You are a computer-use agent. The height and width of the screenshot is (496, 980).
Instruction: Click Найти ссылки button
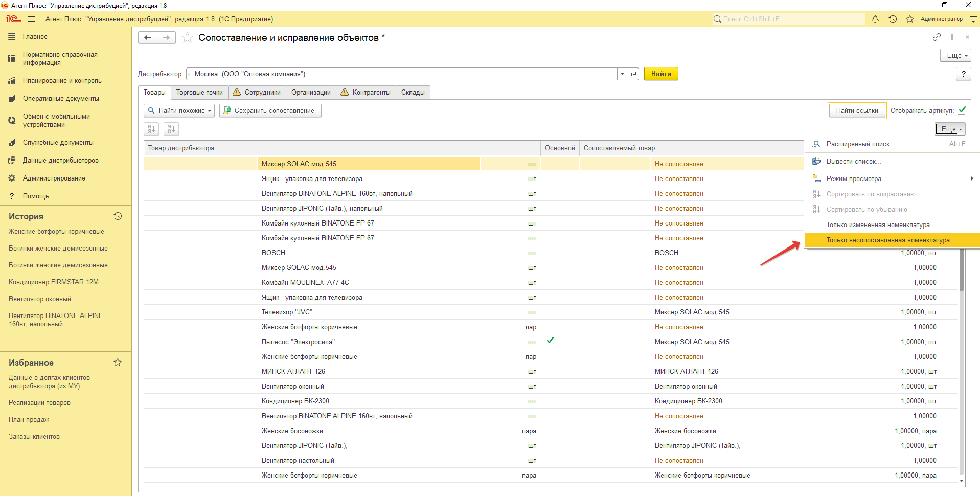(x=857, y=110)
